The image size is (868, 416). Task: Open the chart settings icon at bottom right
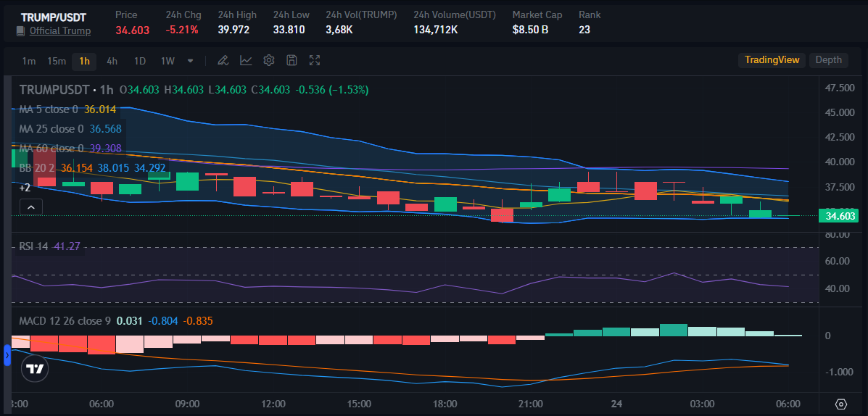coord(841,404)
